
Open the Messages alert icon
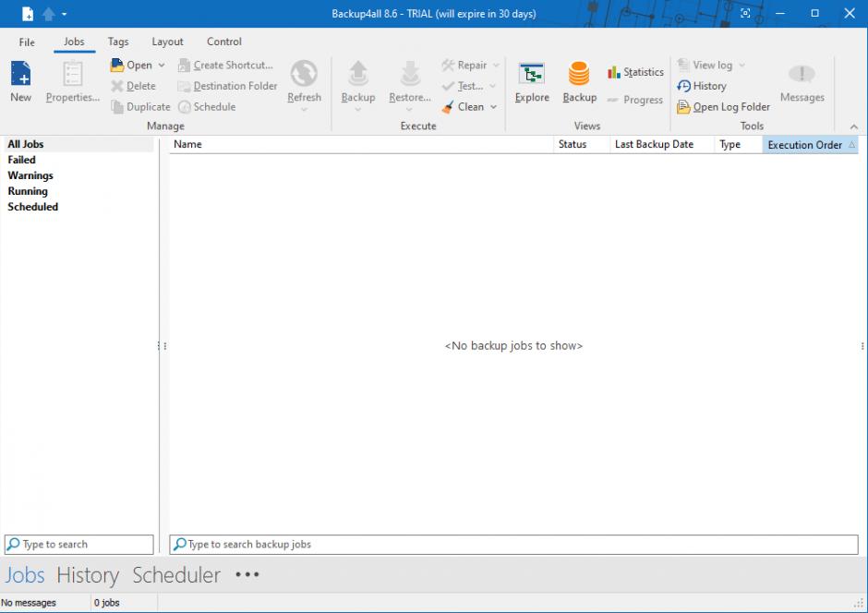point(802,73)
